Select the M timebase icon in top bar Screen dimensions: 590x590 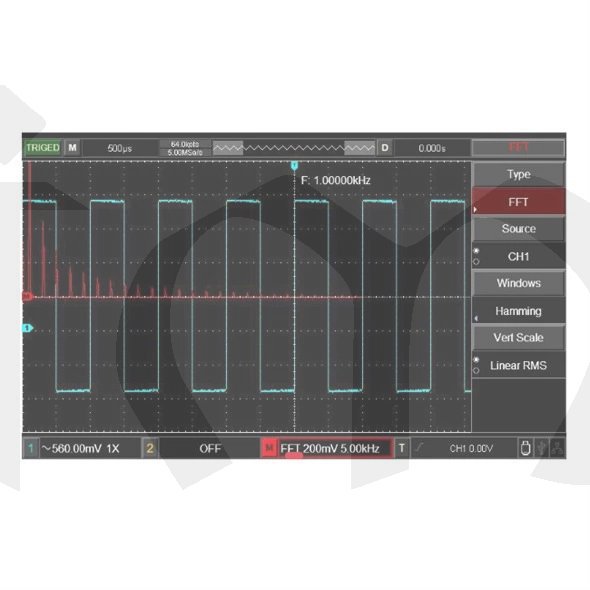(72, 148)
